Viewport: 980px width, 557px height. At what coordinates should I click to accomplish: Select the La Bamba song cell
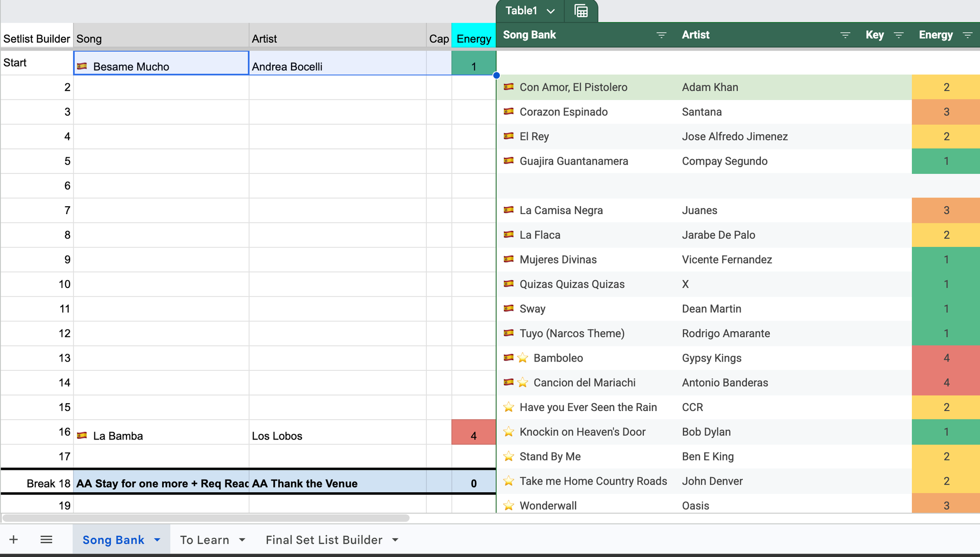point(161,432)
